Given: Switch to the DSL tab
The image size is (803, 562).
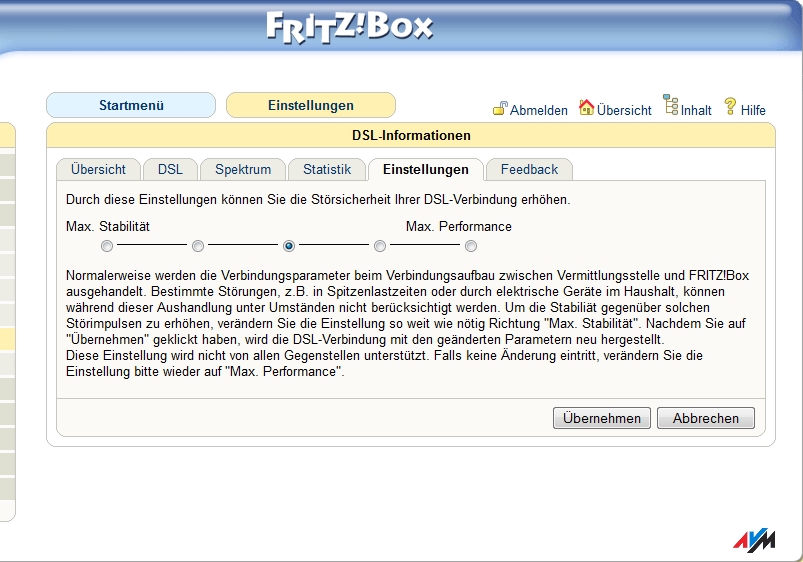Looking at the screenshot, I should point(170,170).
